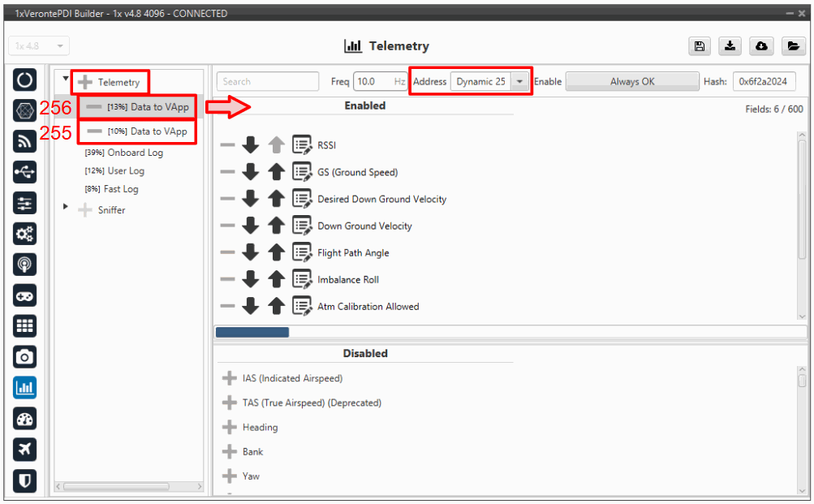
Task: Collapse the Telemetry tree node arrow
Action: [66, 80]
